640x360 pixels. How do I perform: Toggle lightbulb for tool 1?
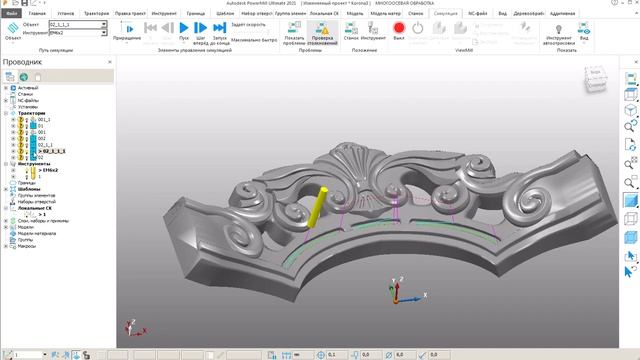(x=27, y=177)
